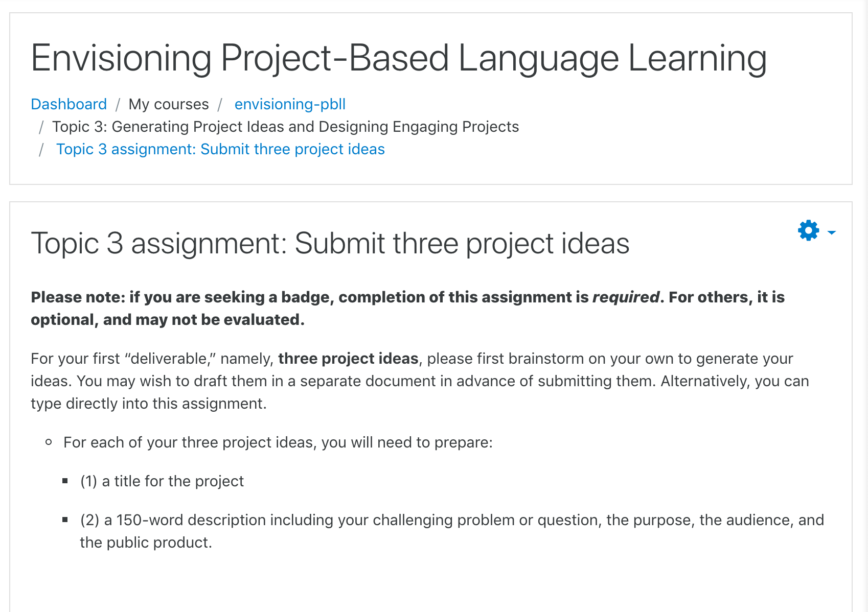Screen dimensions: 868x612
Task: Click the For each of your three project ideas line
Action: [x=278, y=442]
